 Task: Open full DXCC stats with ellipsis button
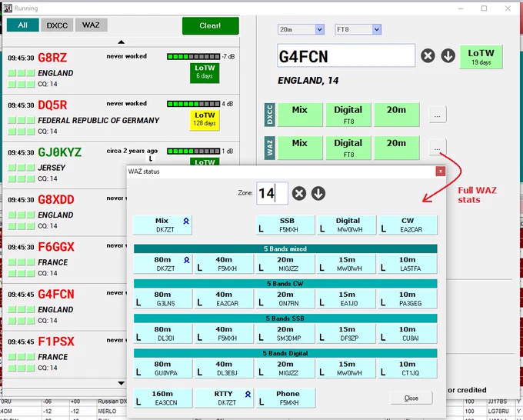(x=438, y=115)
